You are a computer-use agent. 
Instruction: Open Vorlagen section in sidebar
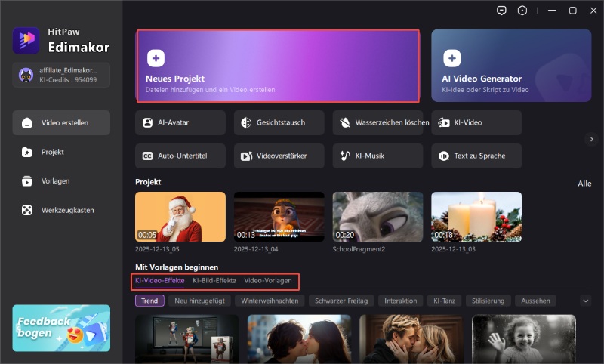tap(61, 181)
